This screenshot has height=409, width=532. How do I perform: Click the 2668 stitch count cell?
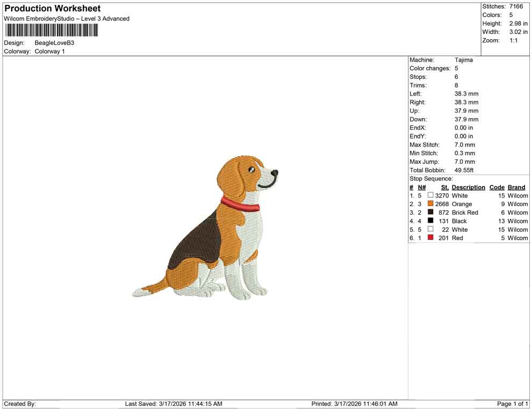(x=442, y=204)
